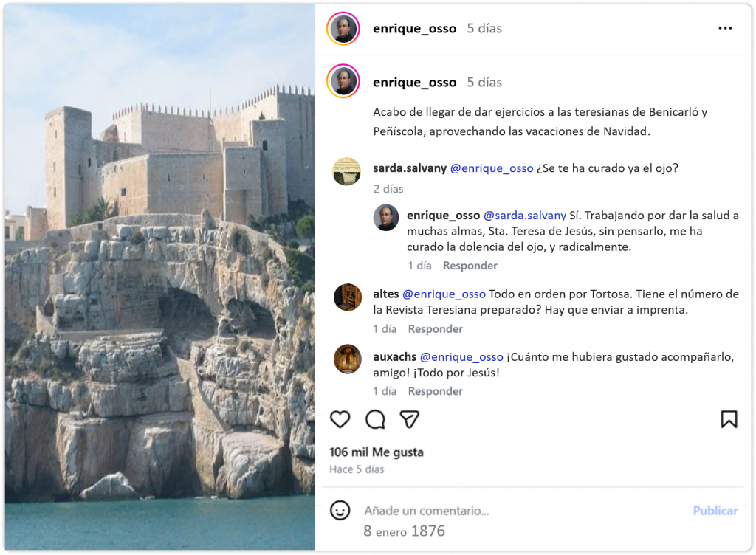Open sarda.salvany's profile picture
This screenshot has height=555, width=756.
(x=347, y=171)
